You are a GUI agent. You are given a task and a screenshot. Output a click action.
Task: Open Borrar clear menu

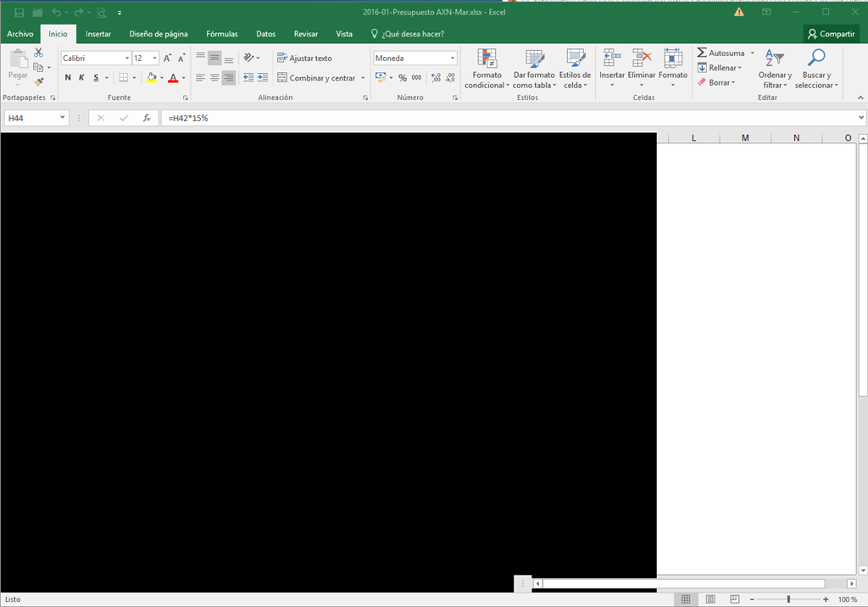(x=716, y=82)
